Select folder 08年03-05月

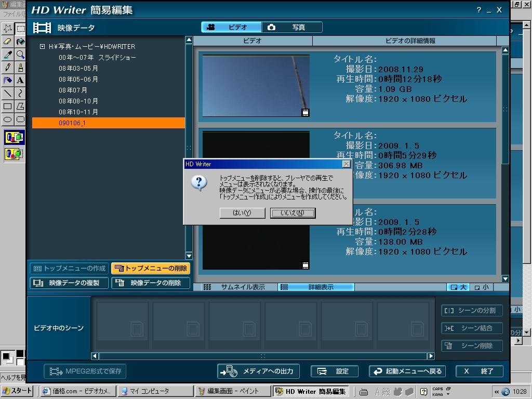[78, 68]
